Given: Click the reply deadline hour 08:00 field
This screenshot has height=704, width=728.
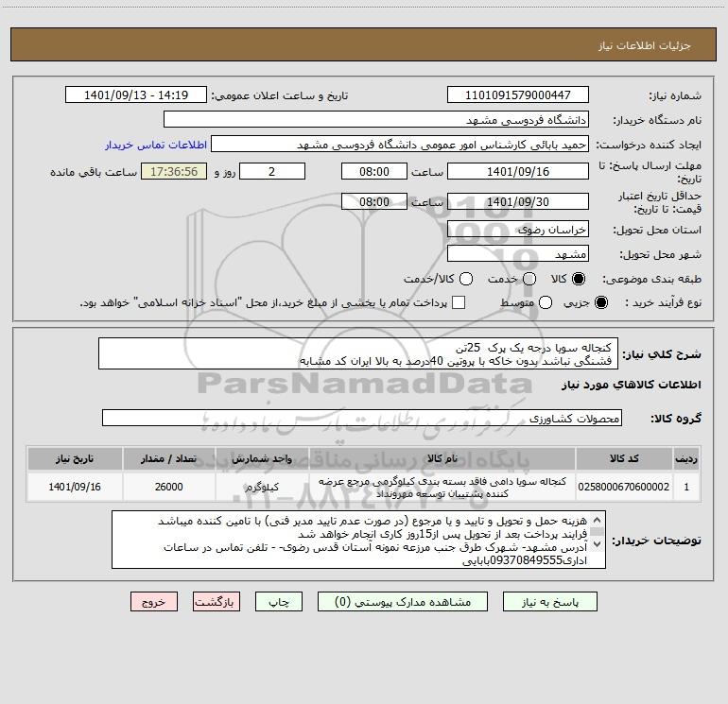Looking at the screenshot, I should coord(374,171).
